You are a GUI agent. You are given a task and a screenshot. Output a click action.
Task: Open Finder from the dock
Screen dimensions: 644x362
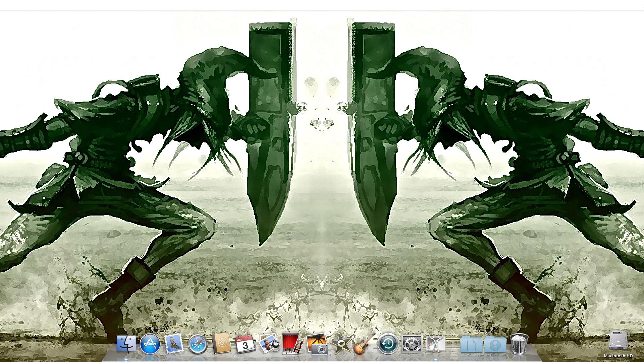coord(126,344)
